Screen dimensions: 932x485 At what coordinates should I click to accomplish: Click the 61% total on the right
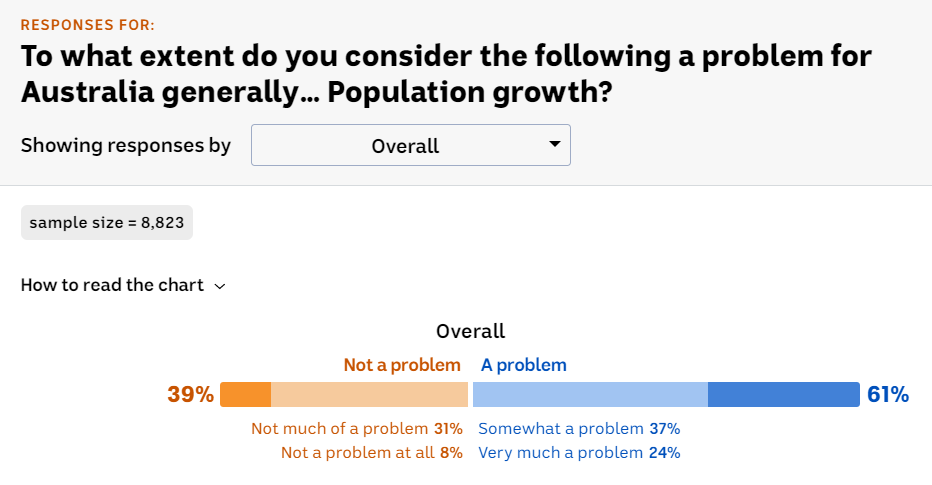[x=888, y=395]
